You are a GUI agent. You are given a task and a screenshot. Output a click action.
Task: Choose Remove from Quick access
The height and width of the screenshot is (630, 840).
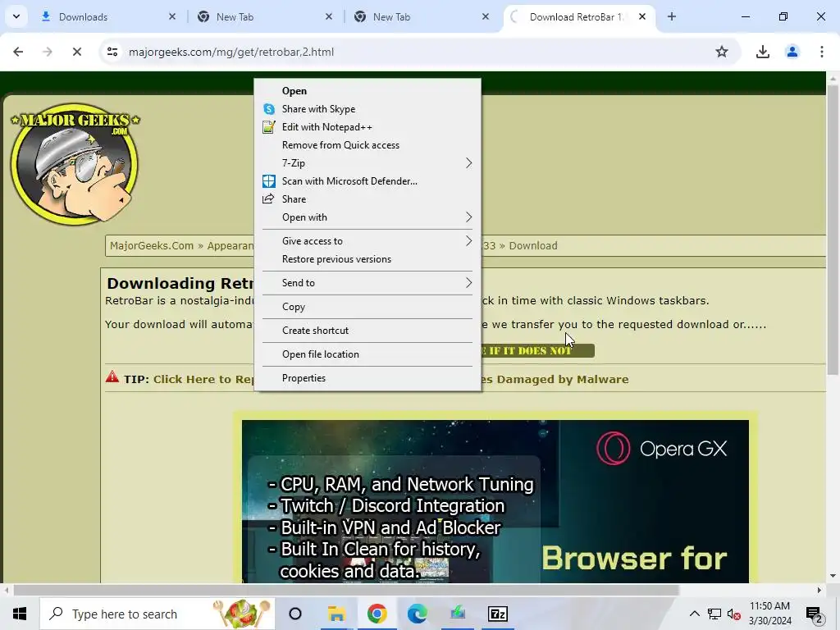(x=367, y=145)
